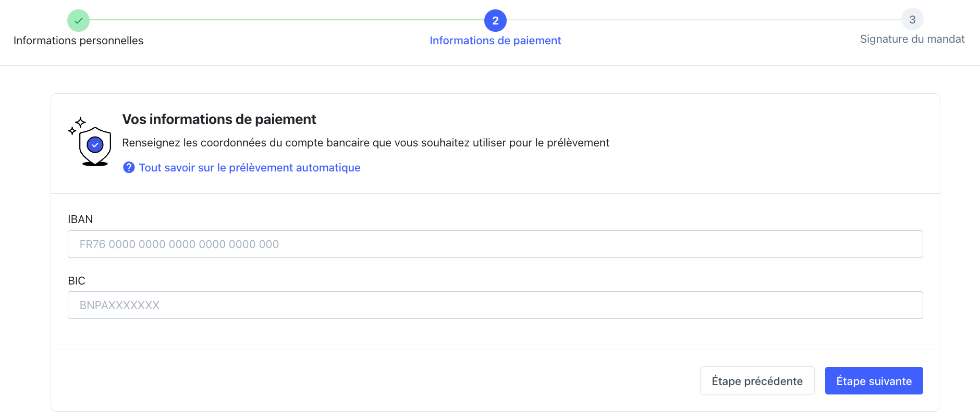The width and height of the screenshot is (980, 420).
Task: Click the grey progress line between steps 2 and 3
Action: coord(704,20)
